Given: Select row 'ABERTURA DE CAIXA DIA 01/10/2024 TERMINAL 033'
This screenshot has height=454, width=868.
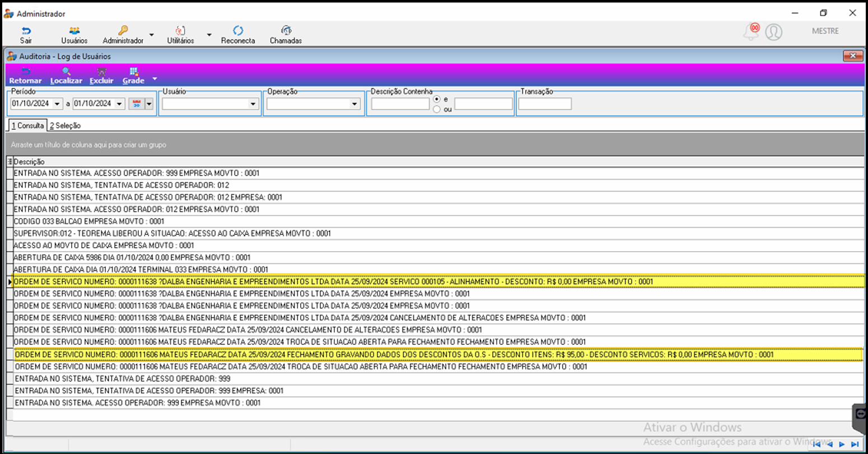Looking at the screenshot, I should pos(438,270).
